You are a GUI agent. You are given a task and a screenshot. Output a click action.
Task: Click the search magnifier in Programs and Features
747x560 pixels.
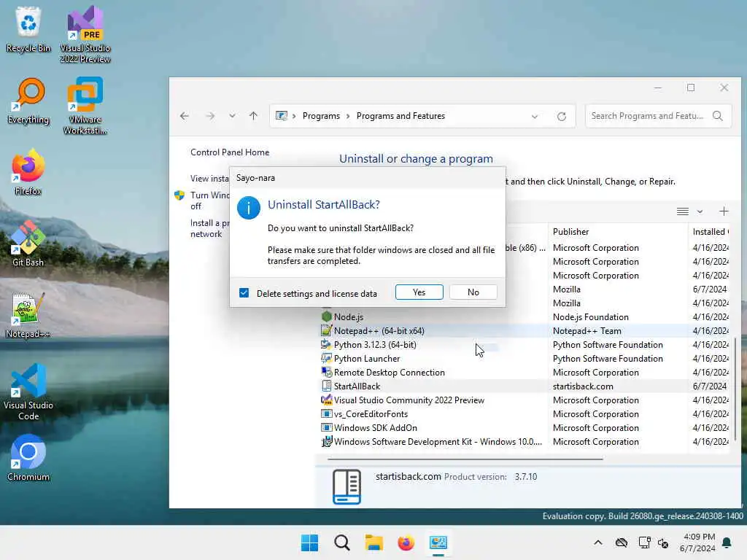(x=718, y=116)
